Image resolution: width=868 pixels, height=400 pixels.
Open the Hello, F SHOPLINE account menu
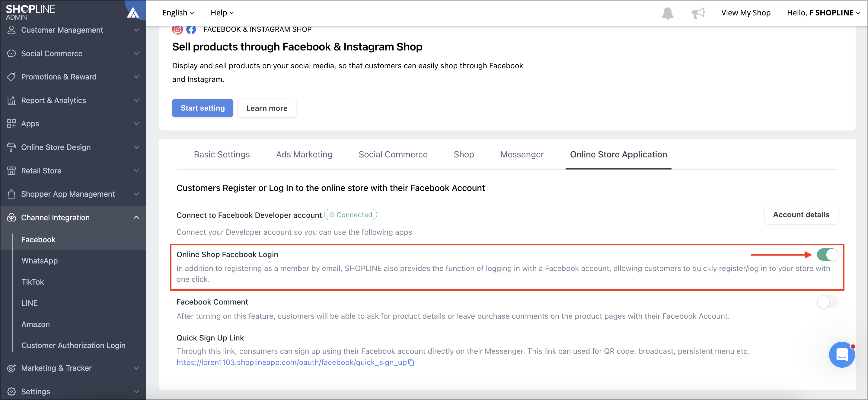[x=823, y=13]
